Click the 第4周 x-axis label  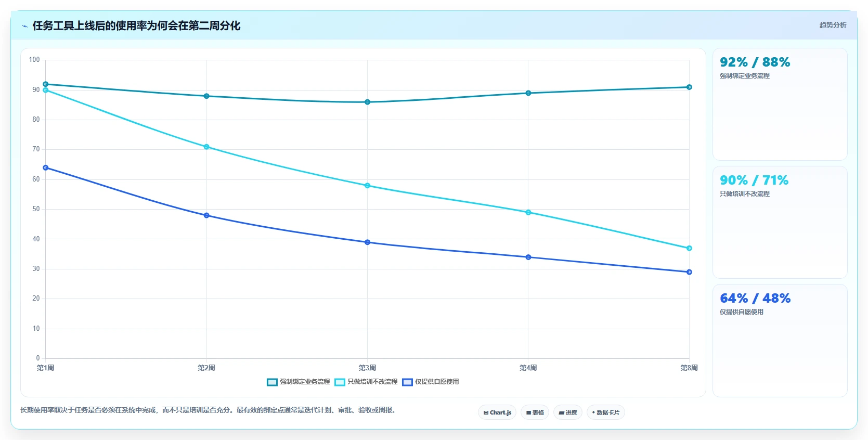click(x=528, y=368)
